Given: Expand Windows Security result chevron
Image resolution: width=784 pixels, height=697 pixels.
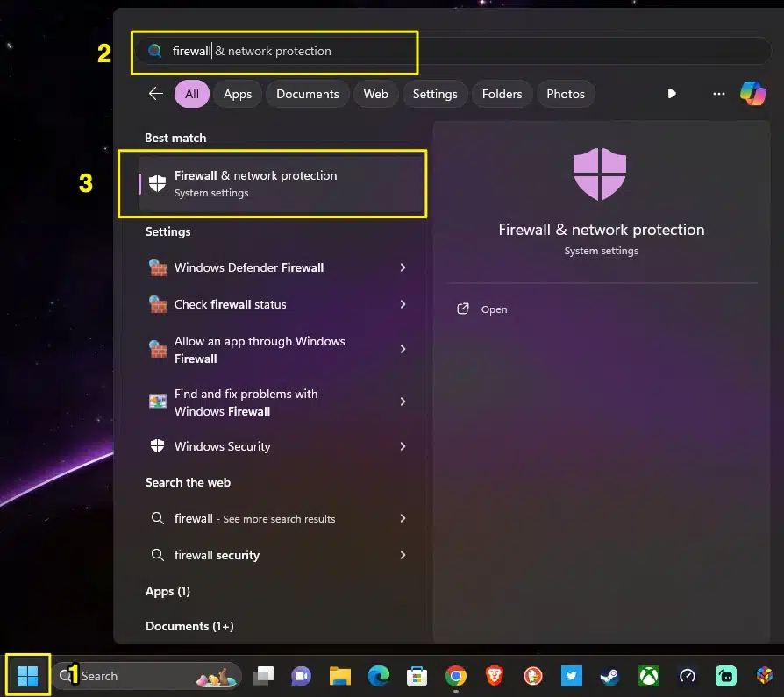Looking at the screenshot, I should coord(403,446).
